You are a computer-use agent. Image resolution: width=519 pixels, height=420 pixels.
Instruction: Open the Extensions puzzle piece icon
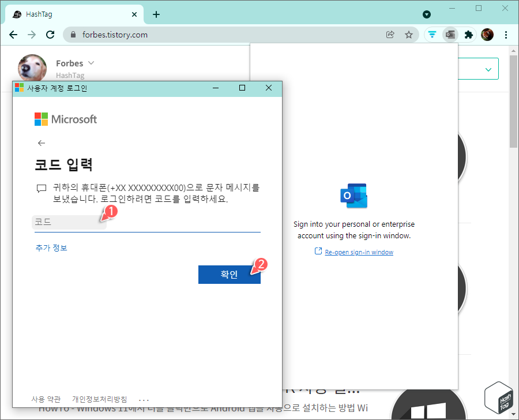click(468, 35)
